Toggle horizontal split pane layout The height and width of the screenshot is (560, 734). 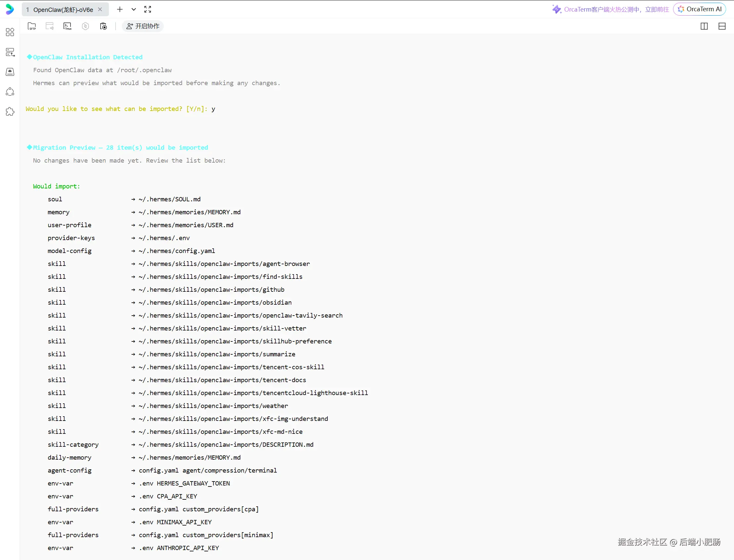tap(722, 26)
